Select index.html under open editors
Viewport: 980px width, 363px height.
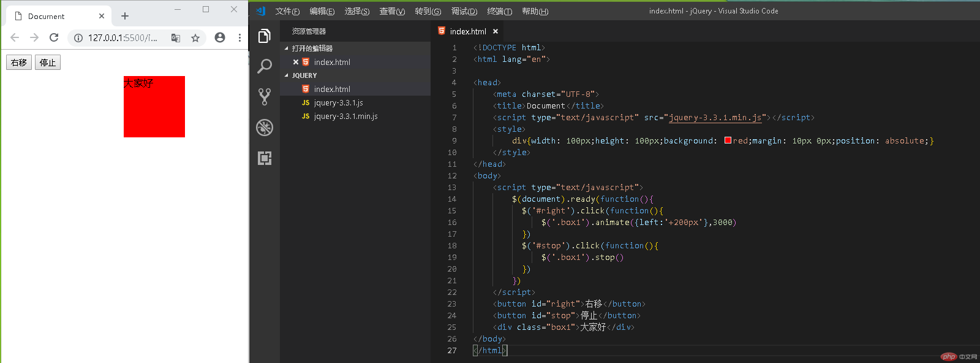click(x=355, y=62)
